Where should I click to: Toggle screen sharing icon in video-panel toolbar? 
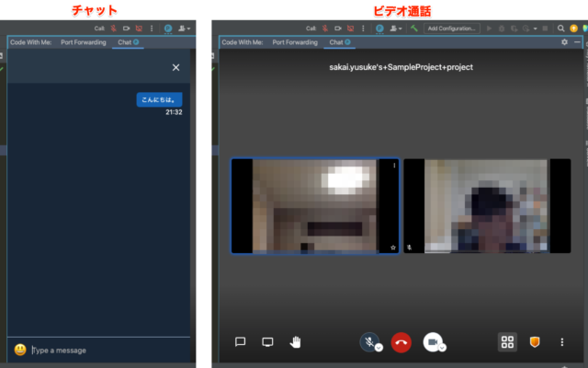pos(351,29)
